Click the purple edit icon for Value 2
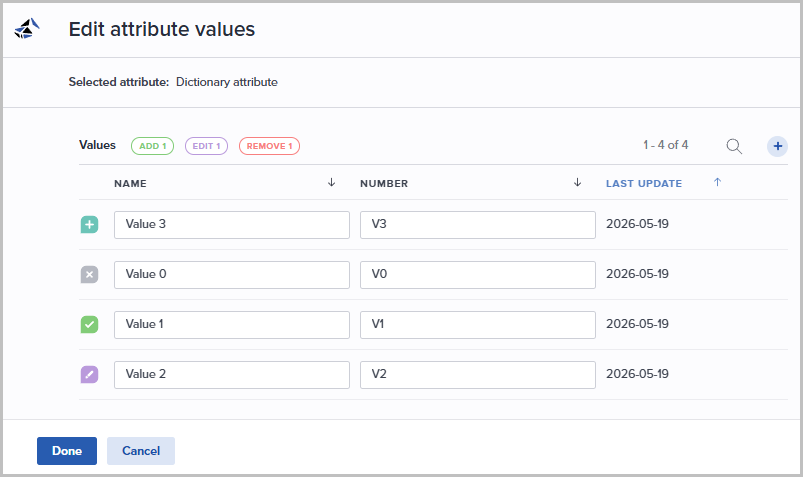 click(x=90, y=375)
